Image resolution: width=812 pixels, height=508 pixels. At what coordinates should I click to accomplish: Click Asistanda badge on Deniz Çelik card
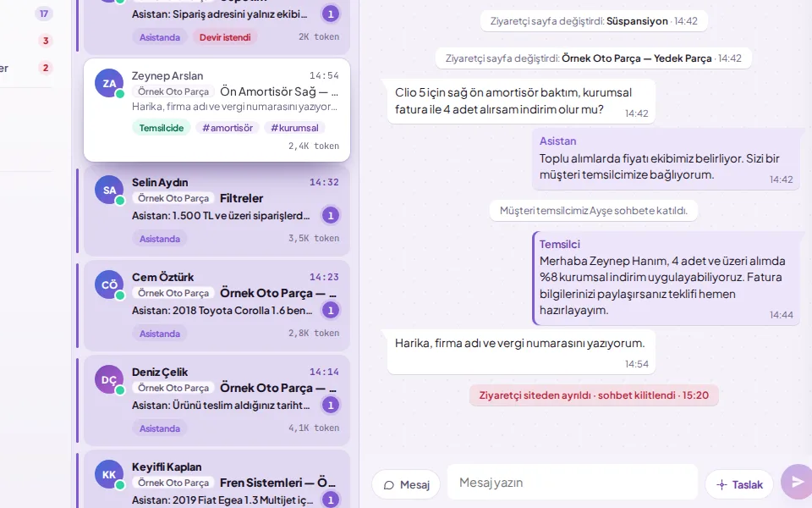click(160, 428)
